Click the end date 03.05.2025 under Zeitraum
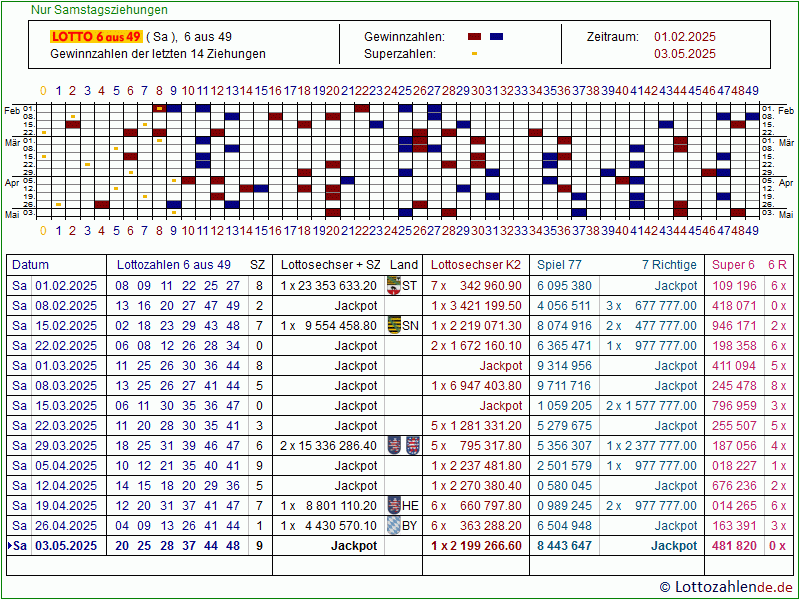Screen dimensions: 800x600 pos(685,54)
